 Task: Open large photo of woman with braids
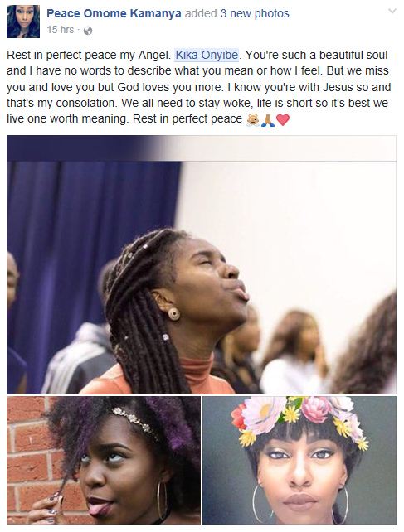201,264
